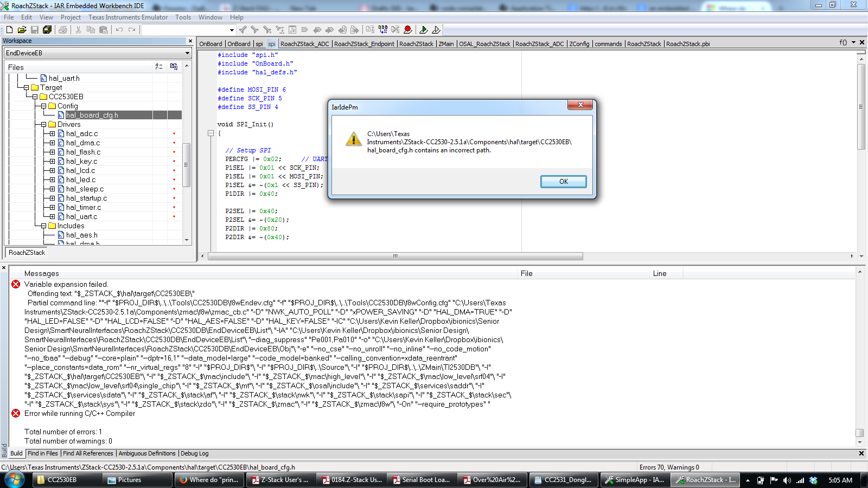The width and height of the screenshot is (868, 488).
Task: Open the File menu
Action: (9, 17)
